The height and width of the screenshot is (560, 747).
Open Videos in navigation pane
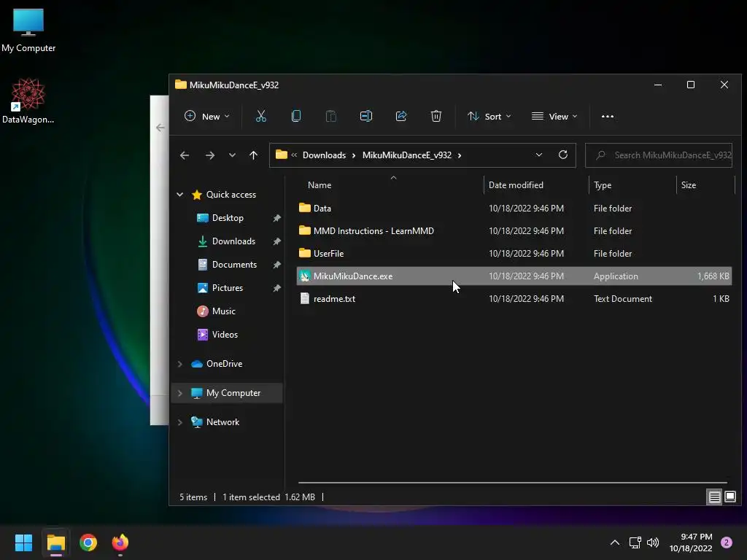coord(225,334)
